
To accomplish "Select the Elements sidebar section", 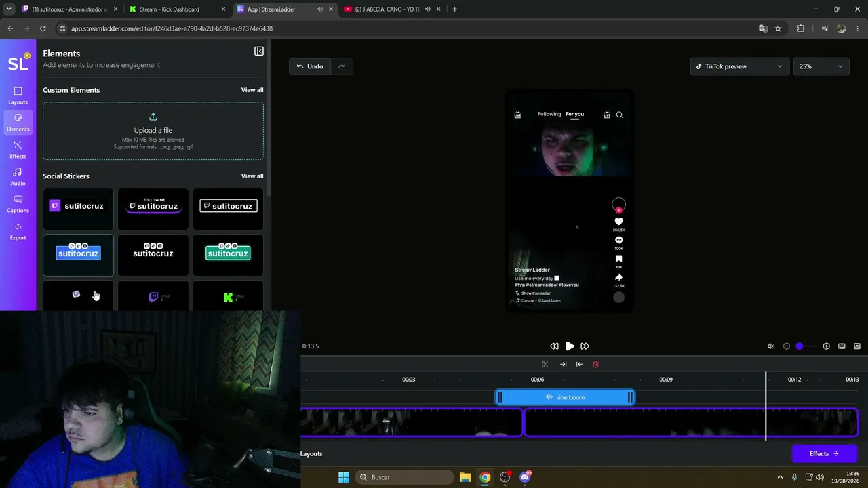I will coord(18,123).
